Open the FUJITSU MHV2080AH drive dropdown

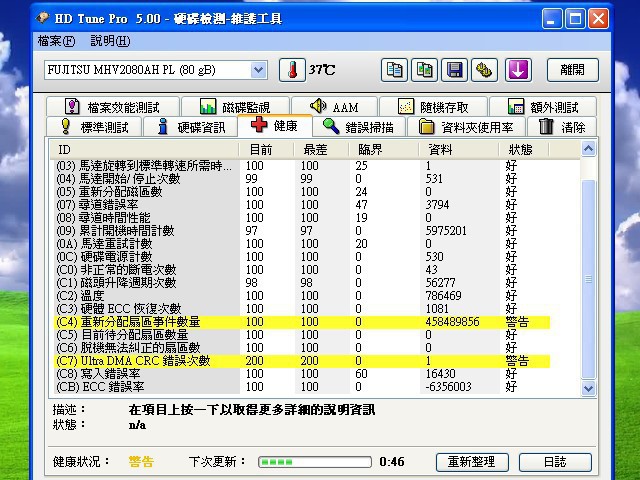tap(258, 70)
